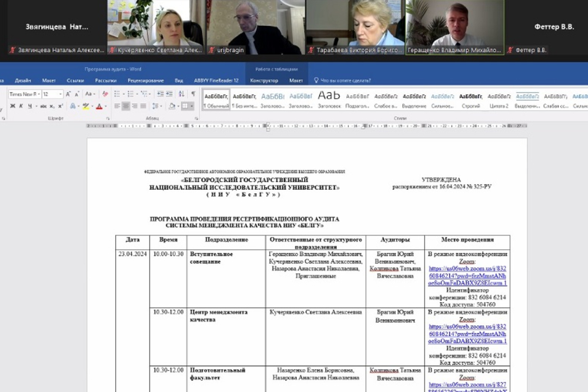Apply the Заголовок title style

(x=329, y=98)
